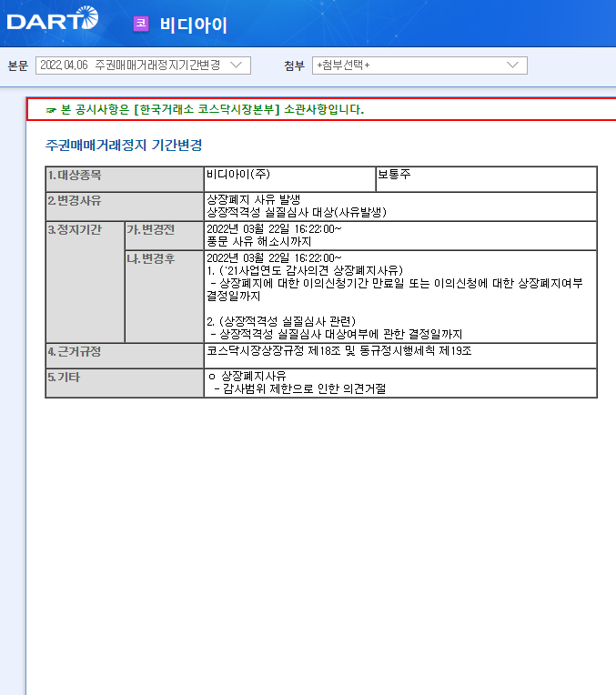
Task: Select the 5.기타 header cell
Action: pos(125,383)
